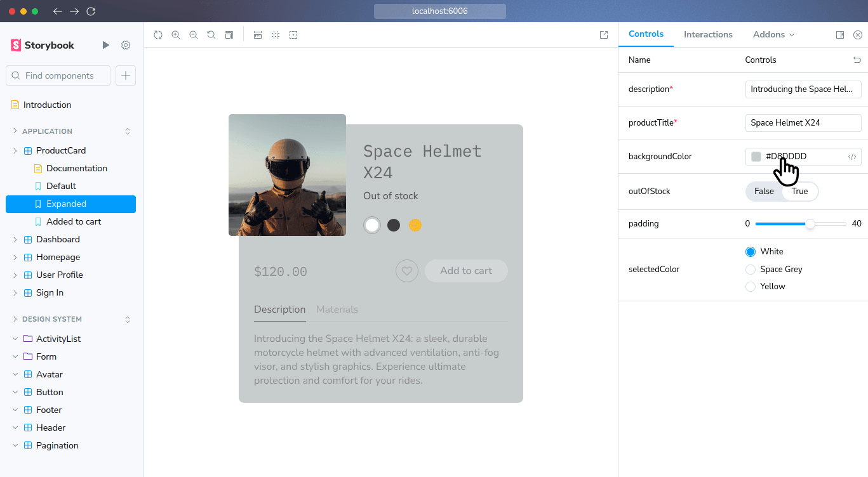Viewport: 868px width, 477px height.
Task: Zoom out of the canvas
Action: click(x=193, y=35)
